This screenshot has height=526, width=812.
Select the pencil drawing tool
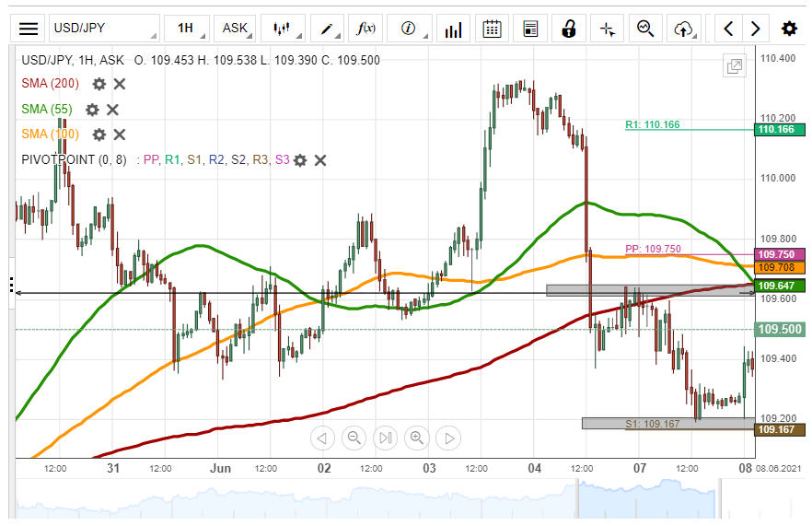pyautogui.click(x=327, y=29)
